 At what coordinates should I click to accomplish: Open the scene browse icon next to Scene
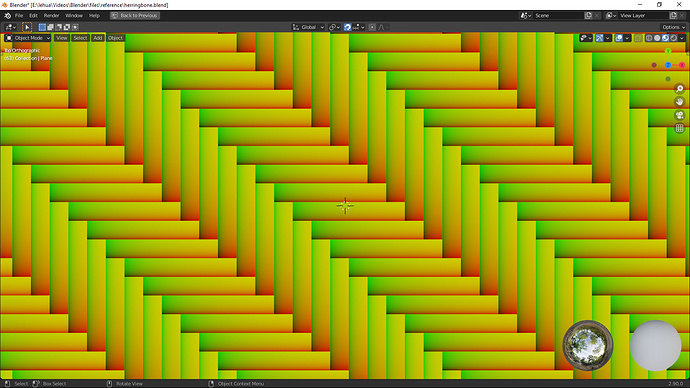[x=525, y=15]
